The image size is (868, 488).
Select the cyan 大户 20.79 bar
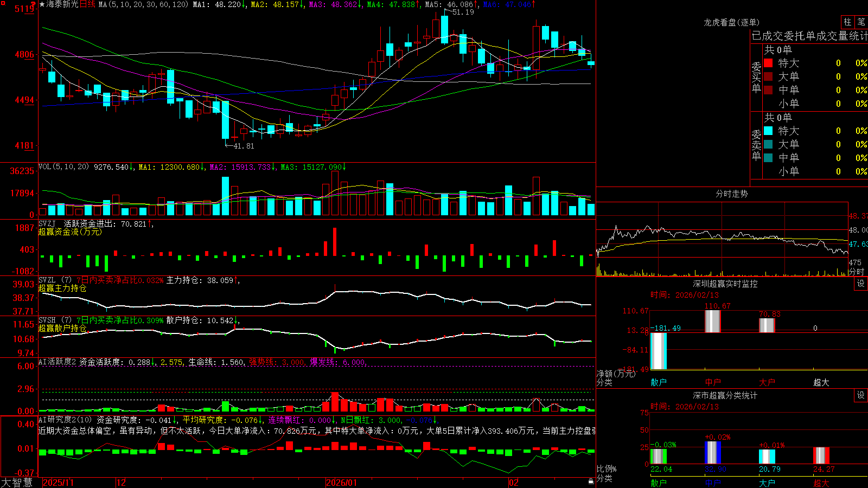pos(767,457)
